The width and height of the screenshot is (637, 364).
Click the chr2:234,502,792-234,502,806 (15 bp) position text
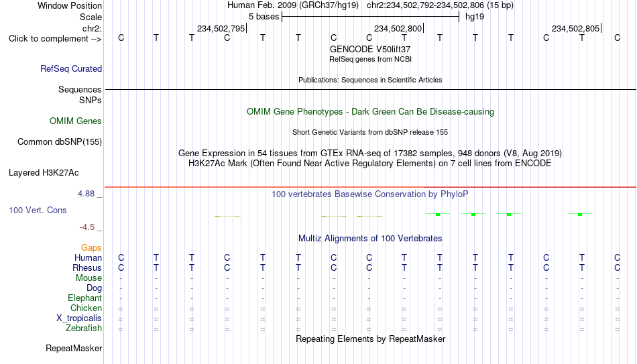pos(440,5)
